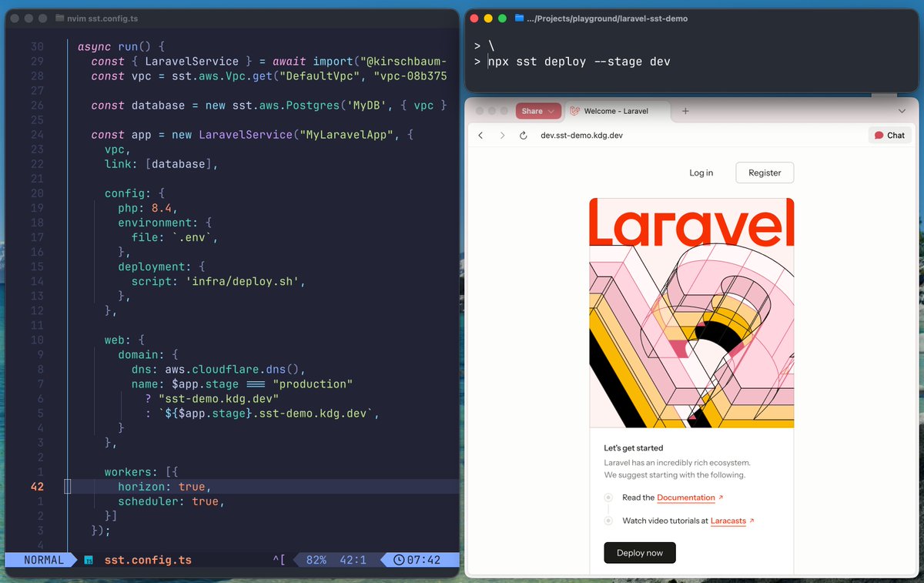
Task: Click the backslash prompt line in terminal
Action: 484,46
